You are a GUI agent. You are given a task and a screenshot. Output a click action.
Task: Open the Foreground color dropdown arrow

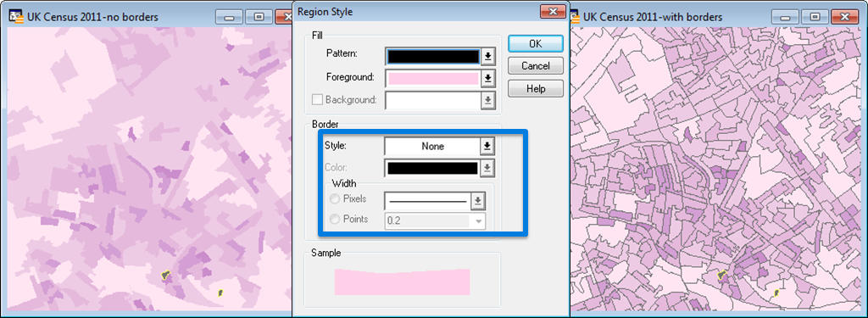(487, 78)
